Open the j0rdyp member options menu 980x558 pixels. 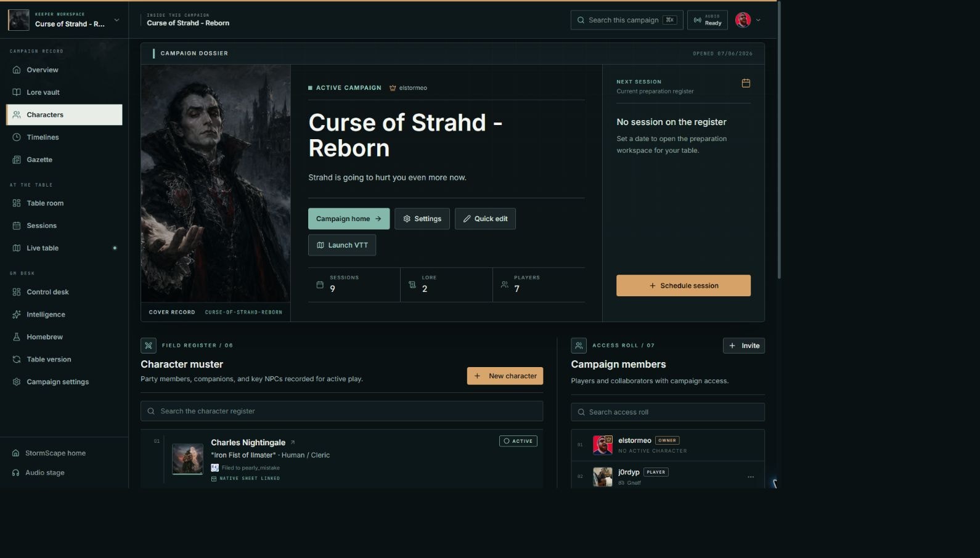[x=751, y=477]
